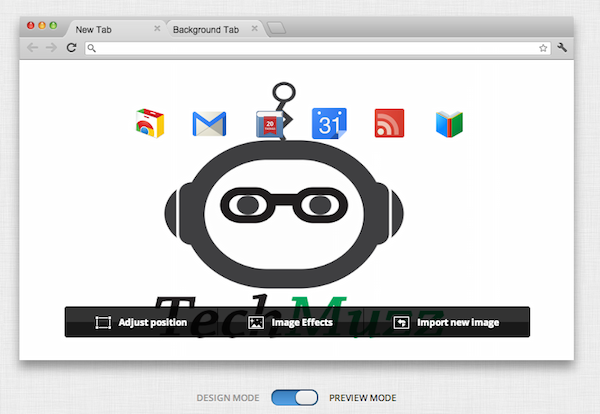Click the search magnifier in address bar
600x414 pixels.
click(91, 48)
